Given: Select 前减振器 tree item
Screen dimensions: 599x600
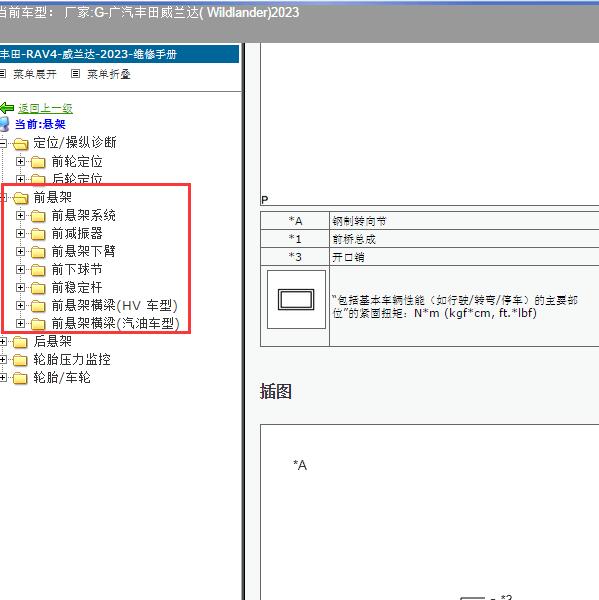Looking at the screenshot, I should [77, 233].
